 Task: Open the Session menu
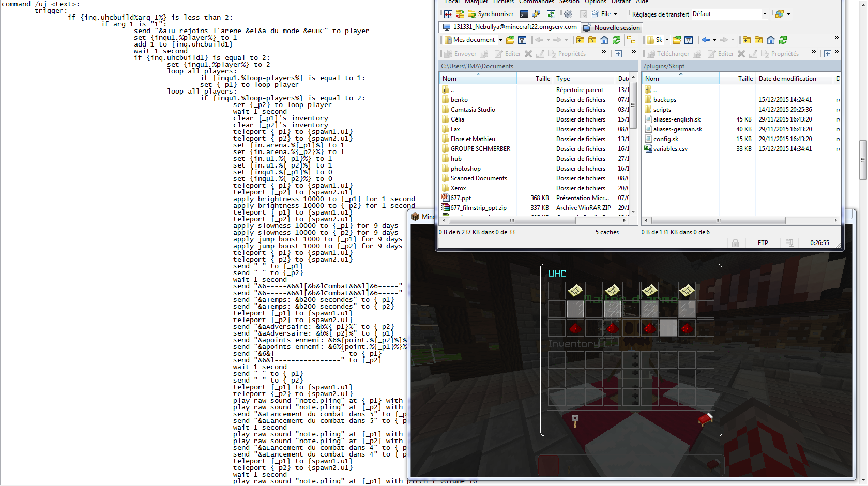click(569, 2)
